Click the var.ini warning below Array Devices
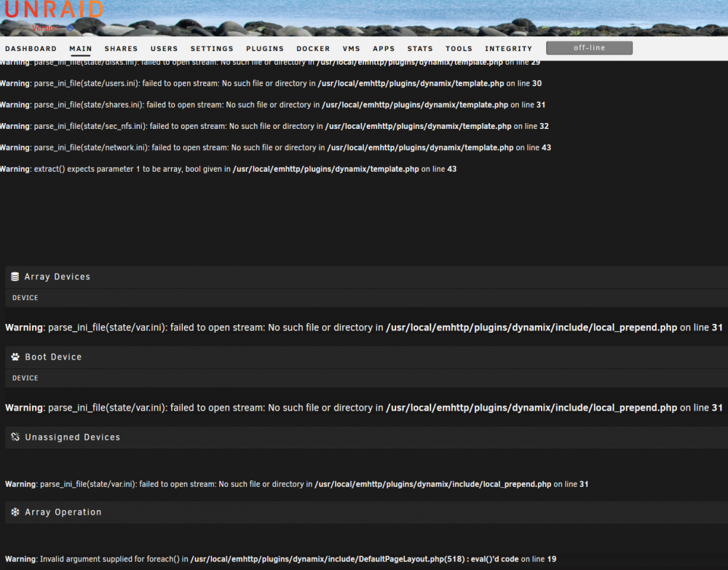Screen dimensions: 728x570 coord(363,328)
